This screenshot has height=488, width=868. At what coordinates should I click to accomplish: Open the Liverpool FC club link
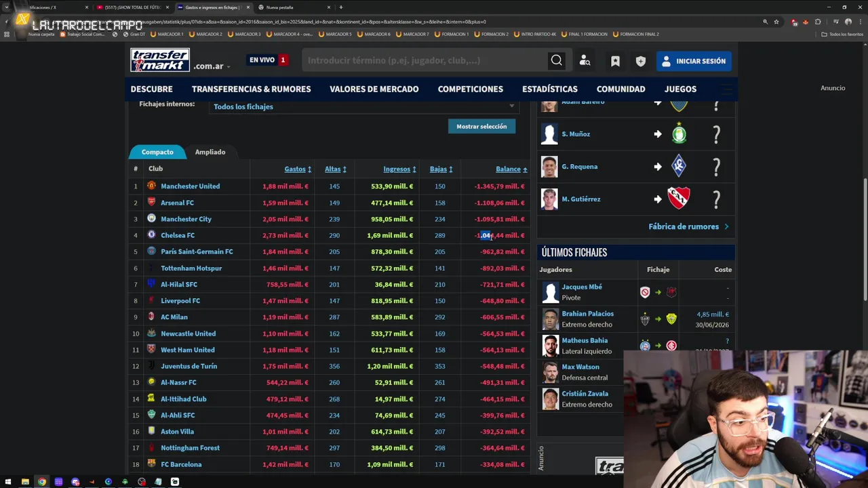pos(180,301)
